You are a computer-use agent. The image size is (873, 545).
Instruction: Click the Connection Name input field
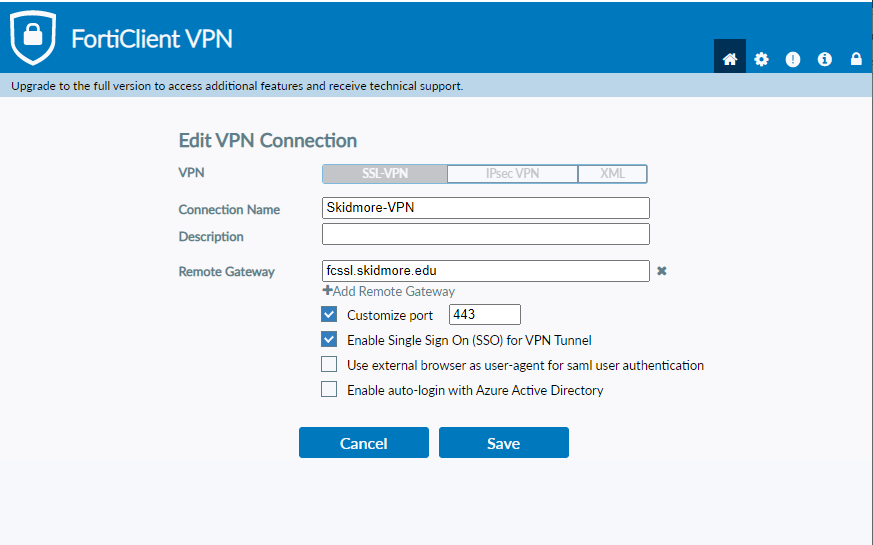point(485,208)
